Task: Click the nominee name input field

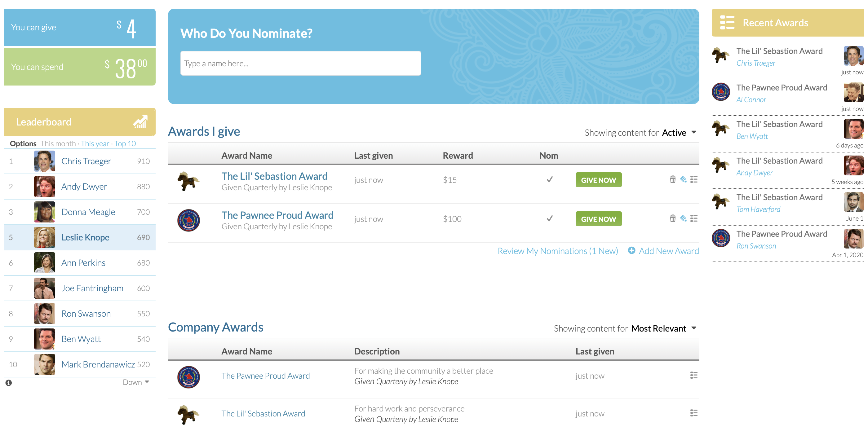Action: point(301,63)
